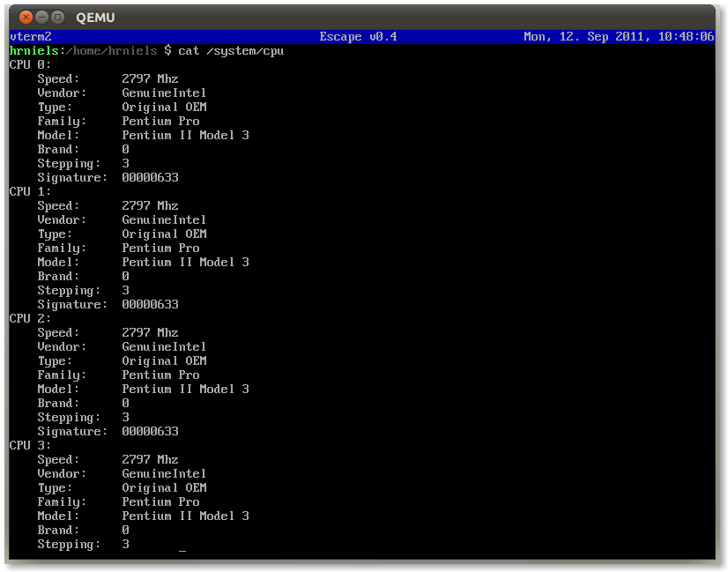Image resolution: width=728 pixels, height=572 pixels.
Task: Click Original OEM type under CPU 3
Action: pos(164,488)
